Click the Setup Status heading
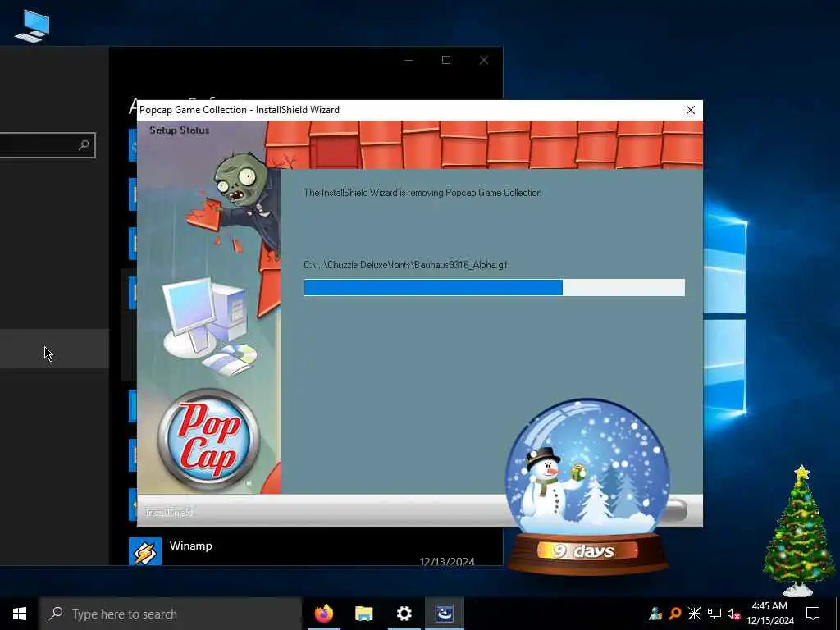 click(180, 130)
